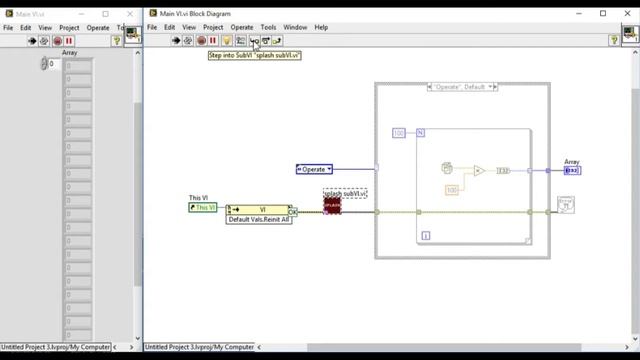This screenshot has width=640, height=360.
Task: Open Help menu in Block Diagram
Action: point(321,27)
